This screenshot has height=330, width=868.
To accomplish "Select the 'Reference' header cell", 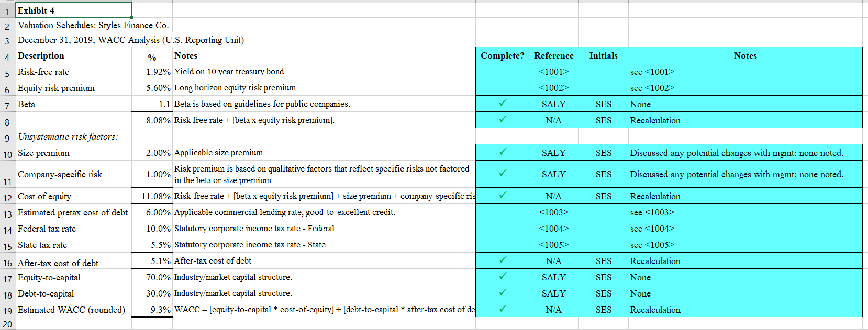I will pos(554,55).
